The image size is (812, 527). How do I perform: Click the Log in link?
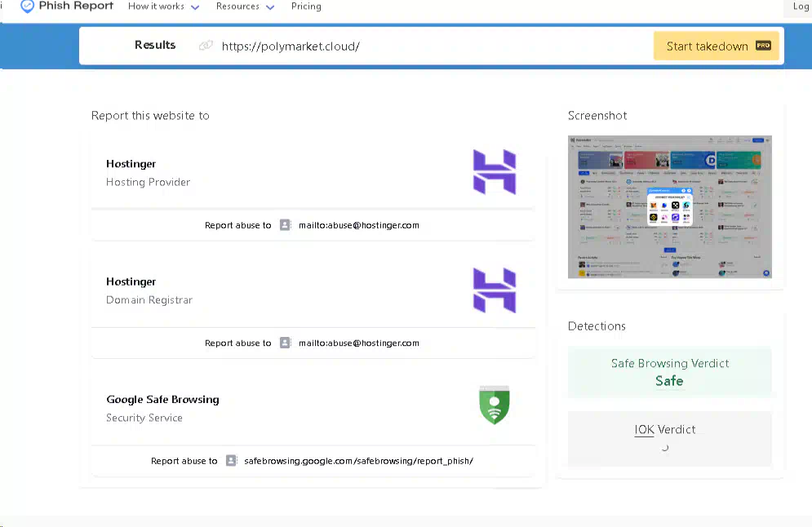pos(801,7)
